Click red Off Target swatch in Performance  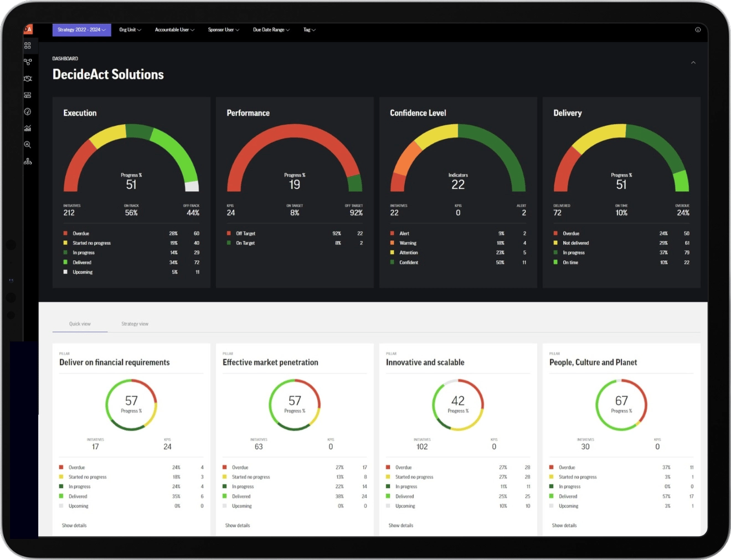pyautogui.click(x=229, y=233)
